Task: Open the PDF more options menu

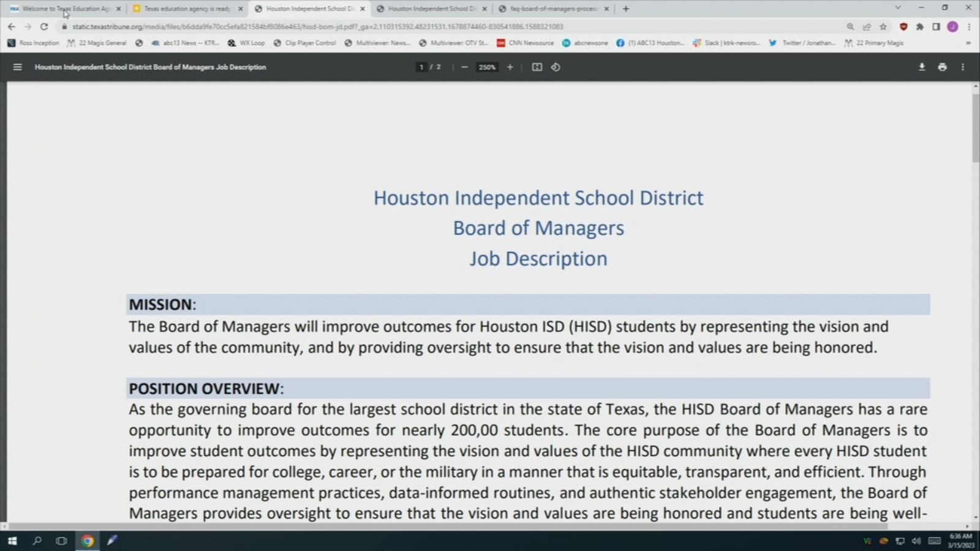Action: (x=962, y=67)
